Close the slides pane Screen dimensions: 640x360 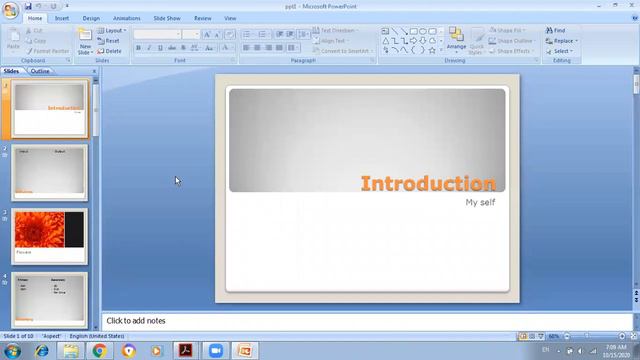(x=94, y=71)
